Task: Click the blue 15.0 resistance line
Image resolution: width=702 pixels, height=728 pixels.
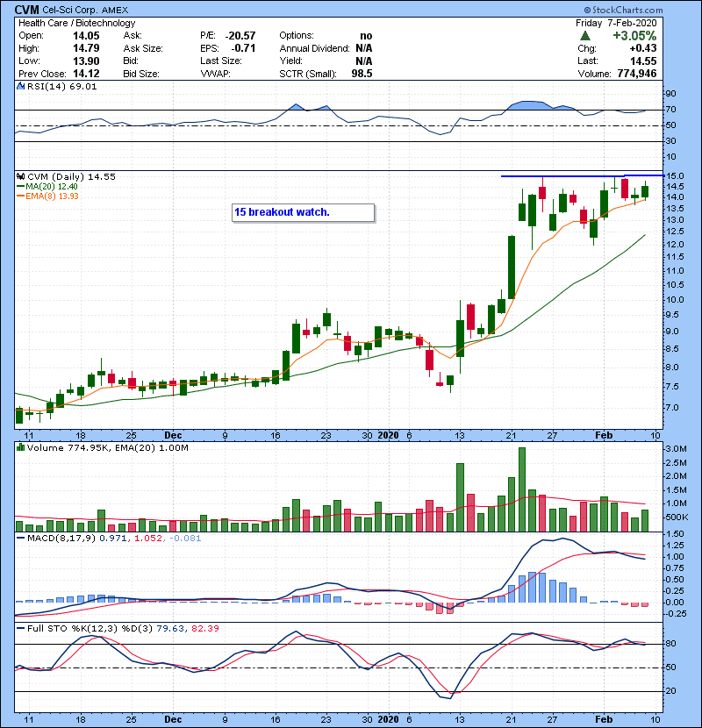Action: click(x=582, y=176)
